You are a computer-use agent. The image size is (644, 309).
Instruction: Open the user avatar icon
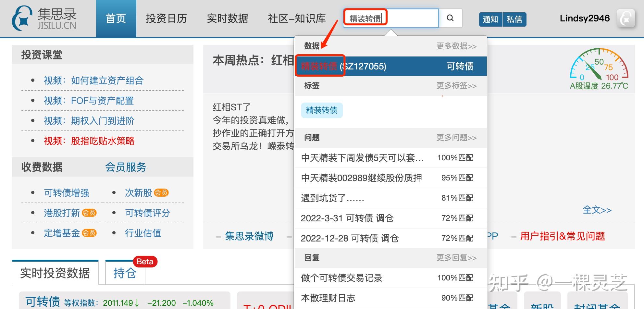point(625,18)
